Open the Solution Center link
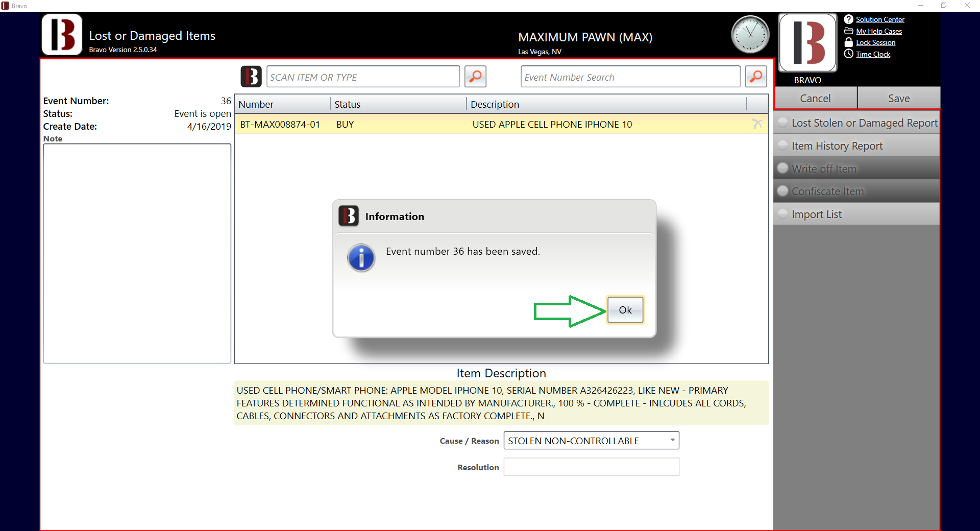Image resolution: width=980 pixels, height=531 pixels. [x=880, y=19]
